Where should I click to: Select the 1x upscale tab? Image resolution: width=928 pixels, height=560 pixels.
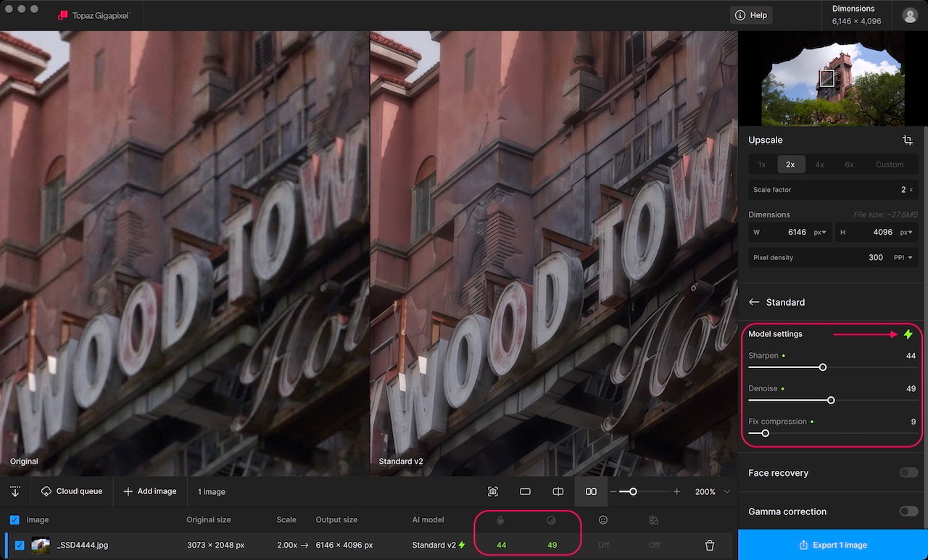(762, 164)
